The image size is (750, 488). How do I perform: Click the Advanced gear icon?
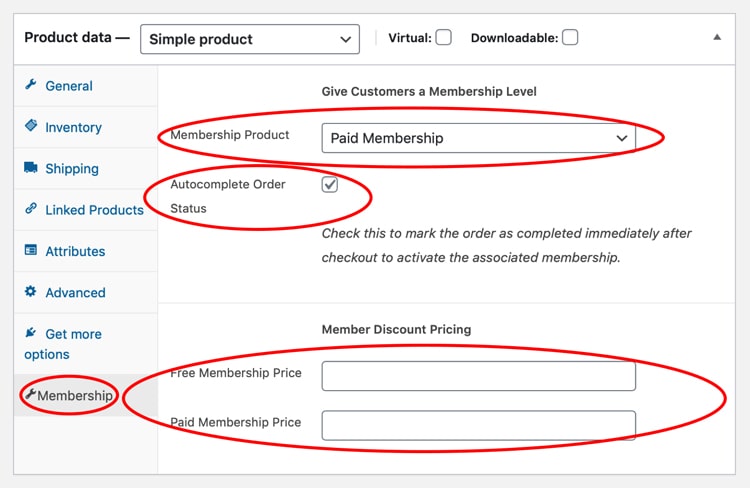[31, 291]
